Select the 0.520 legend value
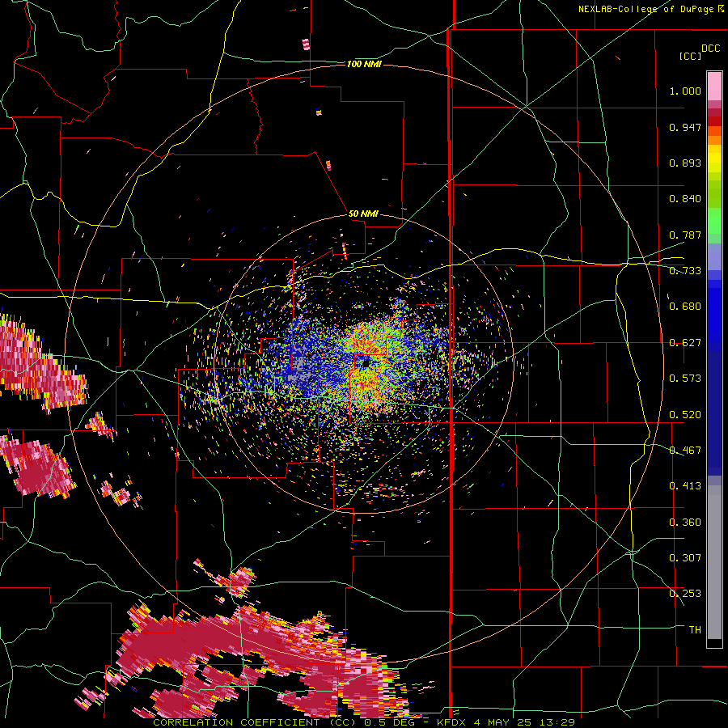The image size is (728, 728). coord(685,415)
